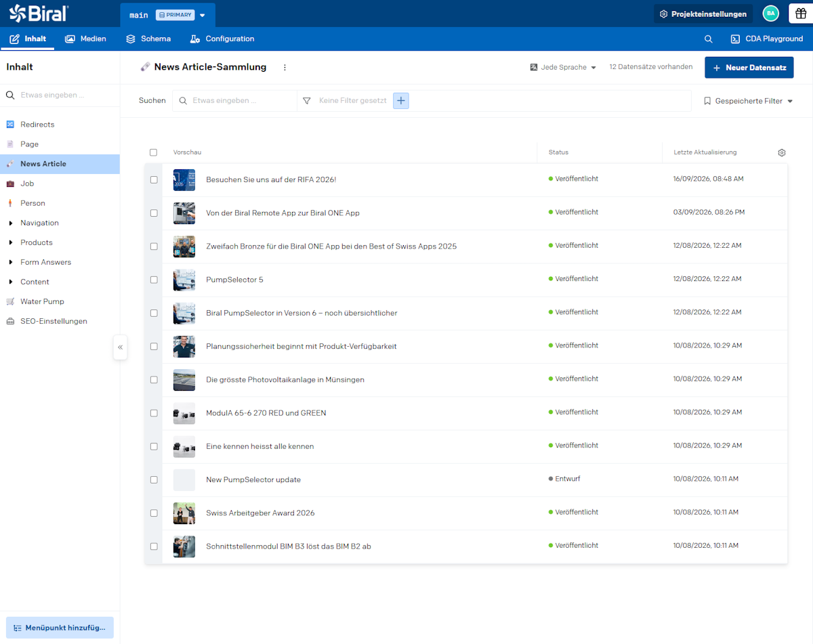This screenshot has width=813, height=644.
Task: Check the 'Von der Biral Remote App' row
Action: click(154, 213)
